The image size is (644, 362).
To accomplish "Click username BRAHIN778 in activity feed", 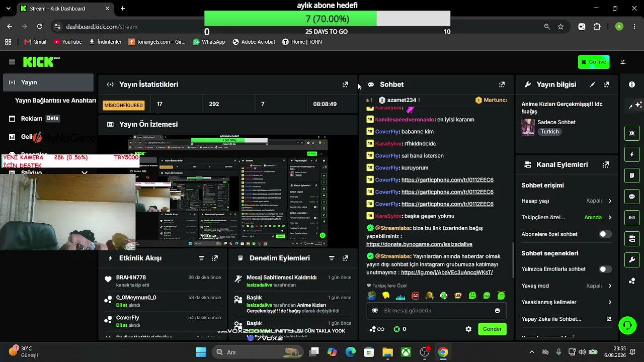I will 131,278.
